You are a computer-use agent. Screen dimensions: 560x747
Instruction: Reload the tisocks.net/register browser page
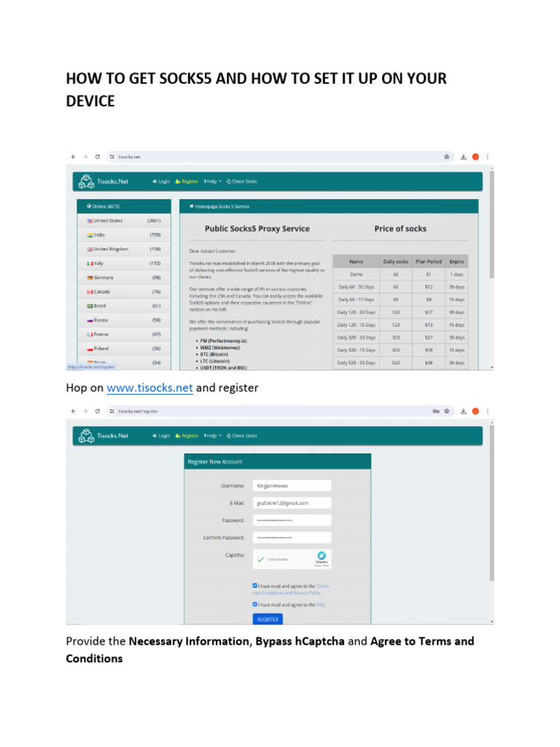(x=98, y=411)
